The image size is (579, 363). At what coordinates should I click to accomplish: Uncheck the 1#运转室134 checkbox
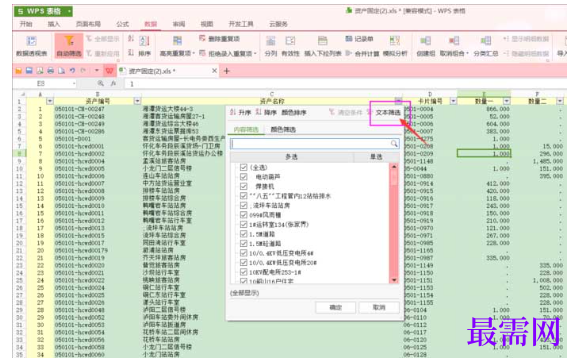pyautogui.click(x=243, y=224)
